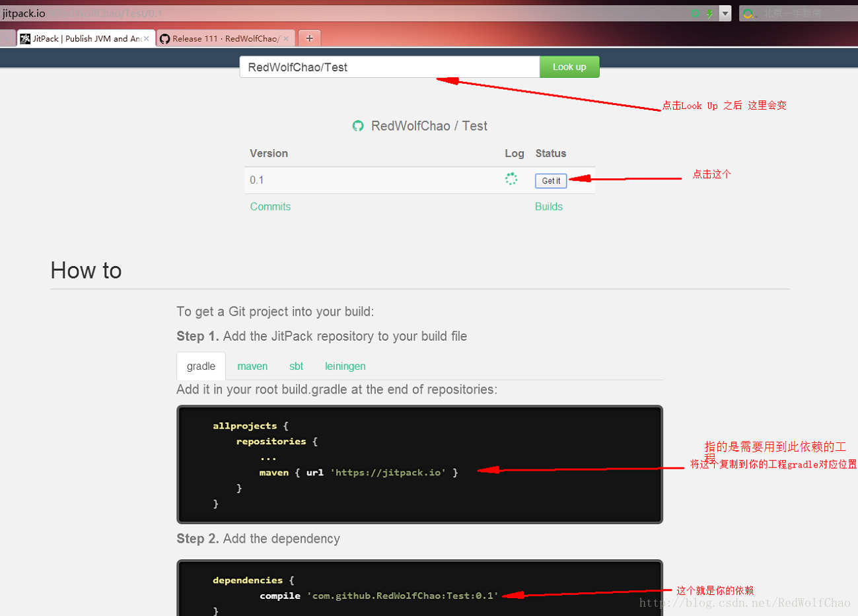Click the green lightning icon in address bar

click(x=710, y=13)
